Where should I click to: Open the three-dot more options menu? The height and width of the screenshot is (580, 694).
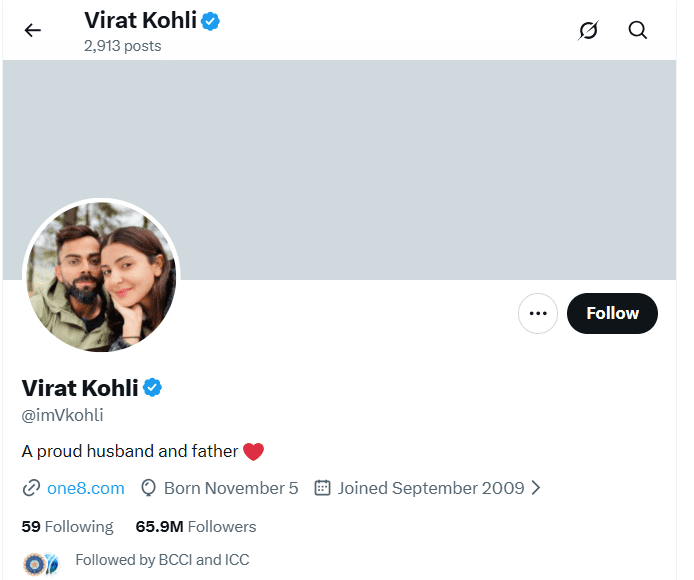(x=538, y=313)
